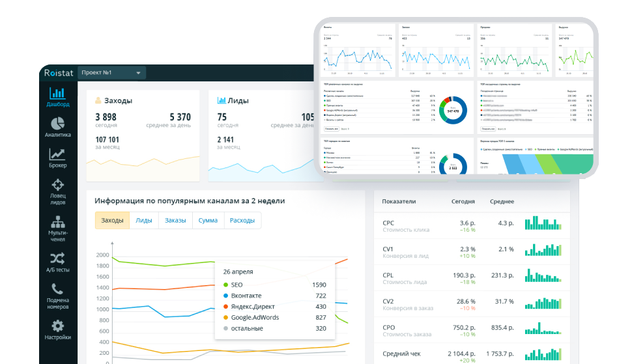Switch to the Расходы tab
Image resolution: width=617 pixels, height=364 pixels.
pyautogui.click(x=242, y=221)
